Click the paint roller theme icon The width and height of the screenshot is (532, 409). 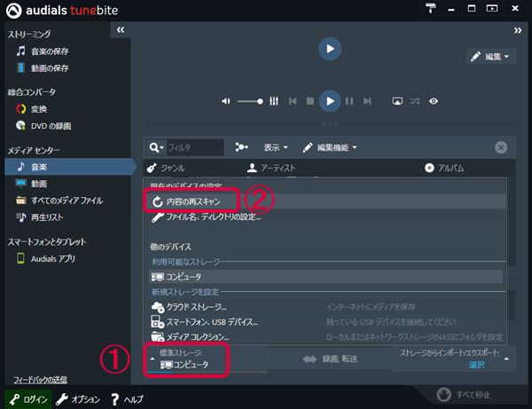click(x=431, y=8)
